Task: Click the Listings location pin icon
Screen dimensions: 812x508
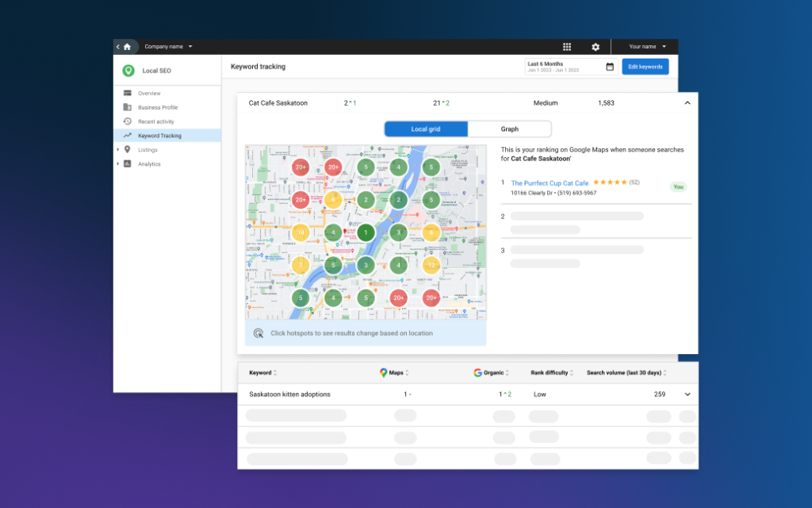Action: click(128, 149)
